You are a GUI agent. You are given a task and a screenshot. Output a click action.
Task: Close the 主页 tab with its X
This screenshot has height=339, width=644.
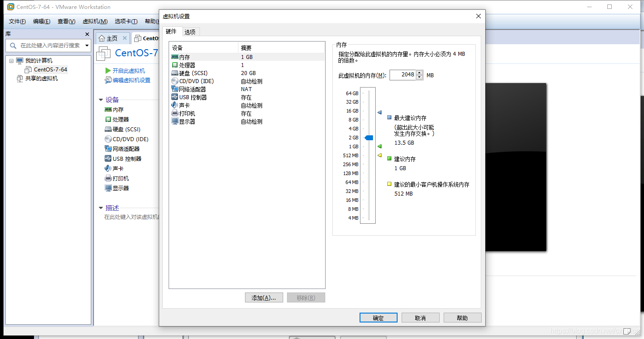coord(124,38)
